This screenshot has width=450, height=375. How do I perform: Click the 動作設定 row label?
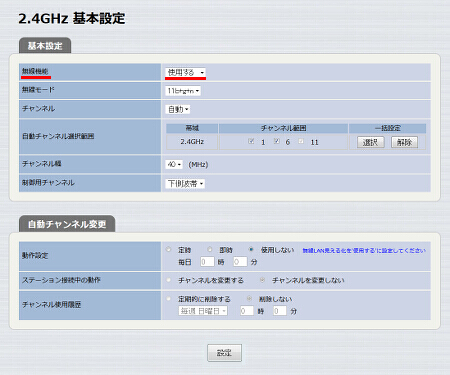point(35,256)
